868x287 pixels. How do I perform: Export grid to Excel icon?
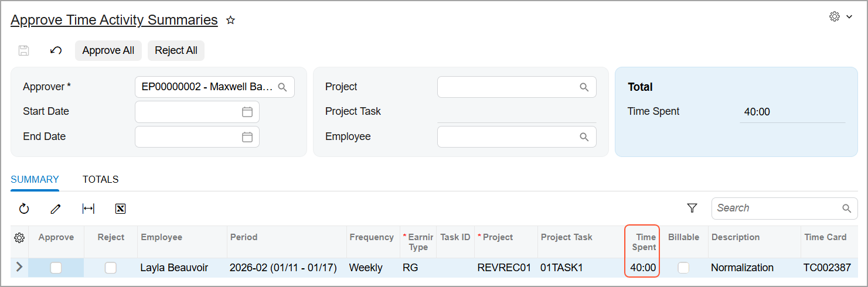pos(121,209)
